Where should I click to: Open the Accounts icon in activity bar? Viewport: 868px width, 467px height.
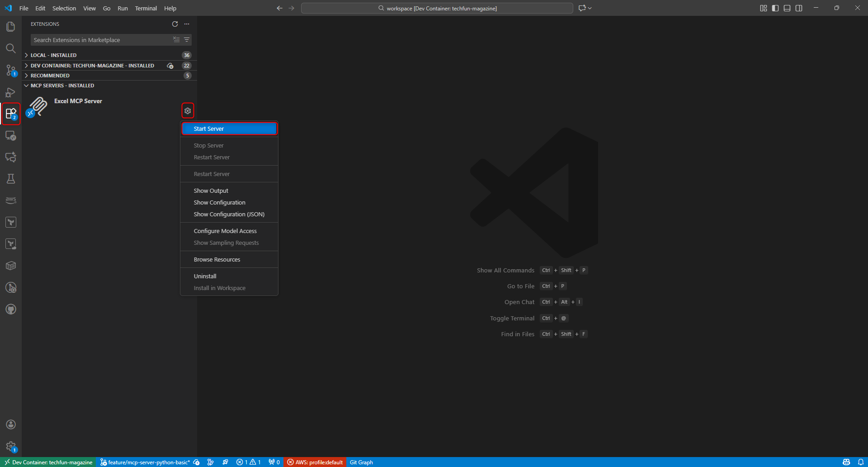click(x=11, y=424)
